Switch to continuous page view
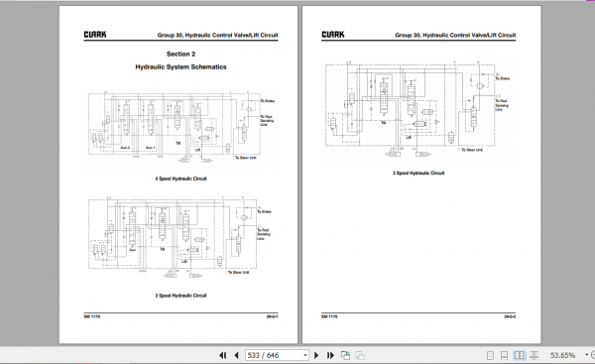Screen dimensions: 595x364 tap(504, 355)
